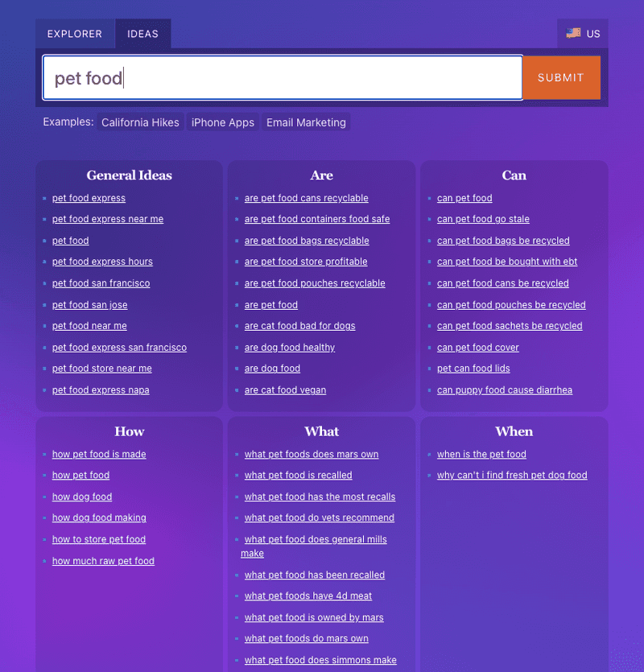This screenshot has height=672, width=644.
Task: Choose the California Hikes example
Action: tap(140, 122)
